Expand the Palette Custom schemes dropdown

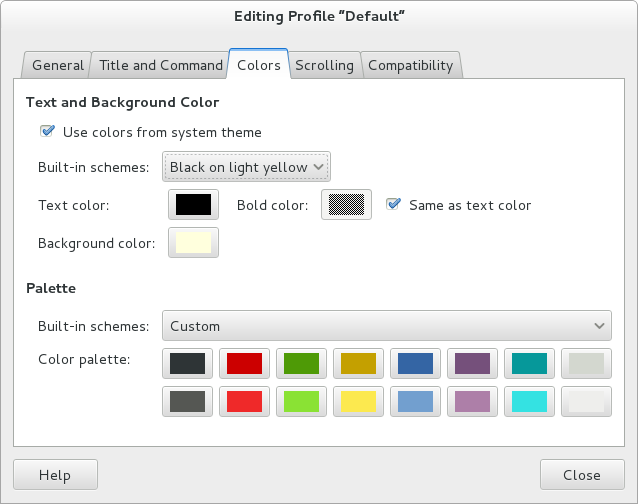(x=386, y=326)
